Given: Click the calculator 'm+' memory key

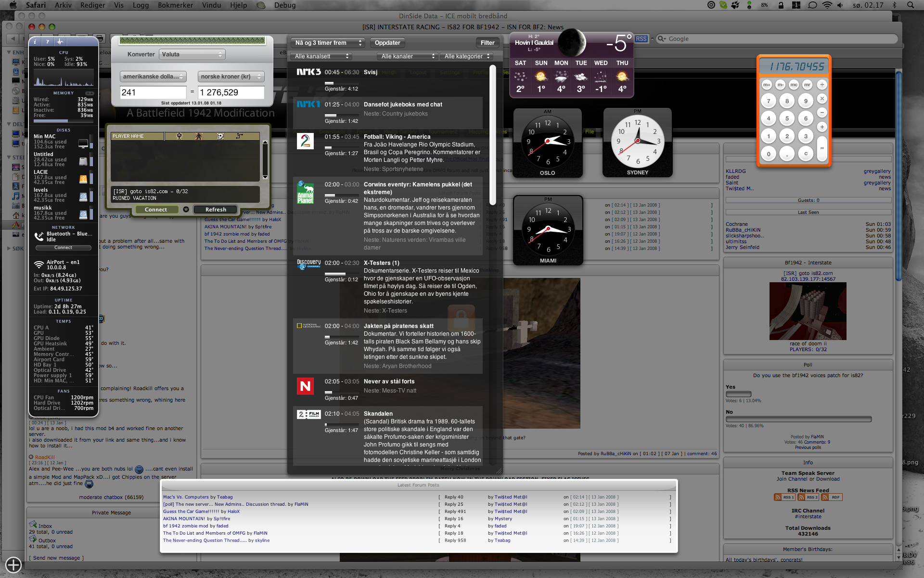Looking at the screenshot, I should (x=767, y=85).
